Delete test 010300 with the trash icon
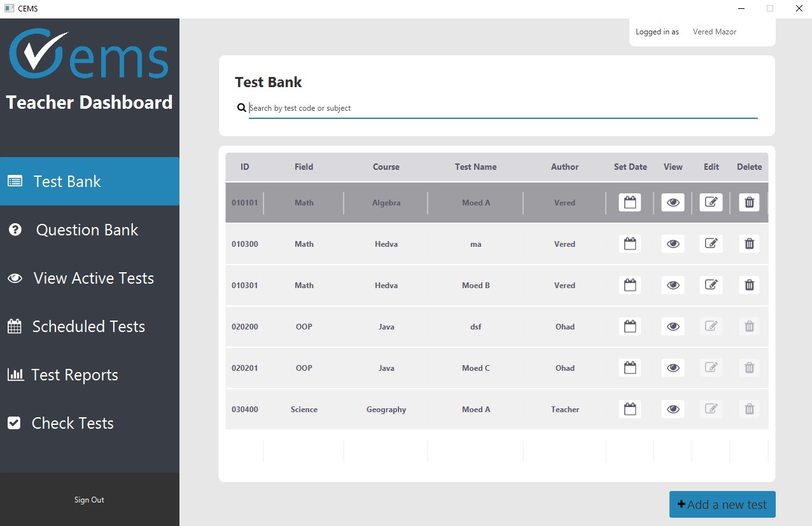 click(750, 244)
